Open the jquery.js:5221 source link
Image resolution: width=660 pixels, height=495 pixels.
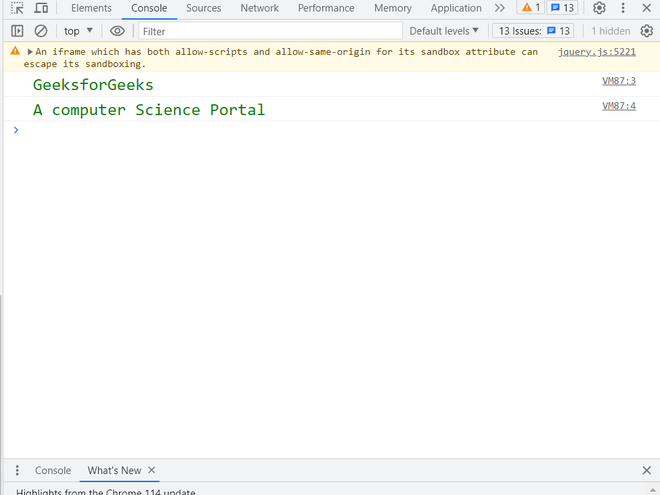(x=597, y=52)
